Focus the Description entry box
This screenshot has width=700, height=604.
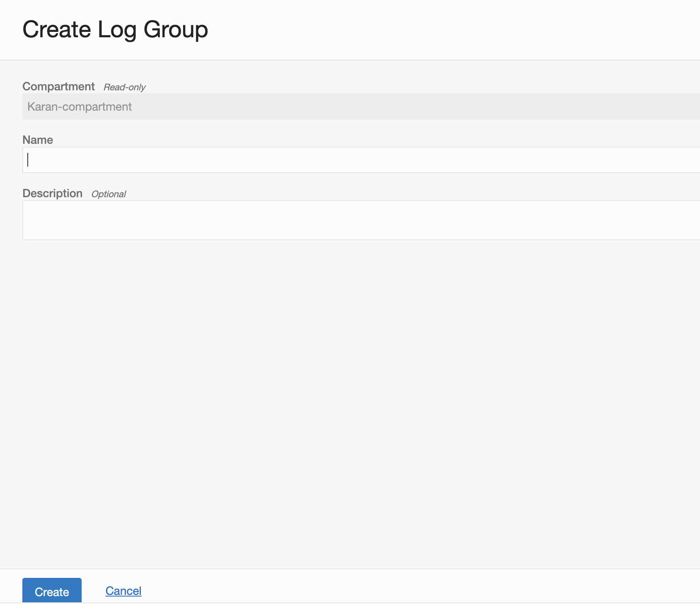point(249,220)
